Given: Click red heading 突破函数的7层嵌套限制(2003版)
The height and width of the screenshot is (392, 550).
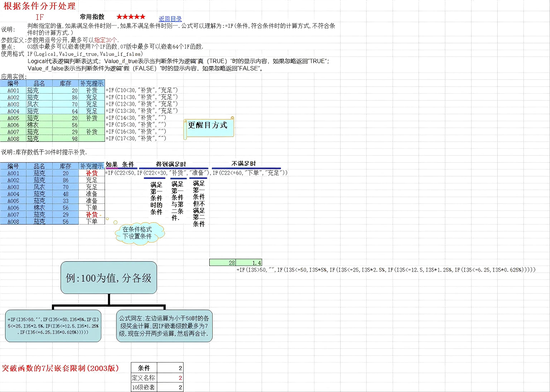Looking at the screenshot, I should coord(60,368).
